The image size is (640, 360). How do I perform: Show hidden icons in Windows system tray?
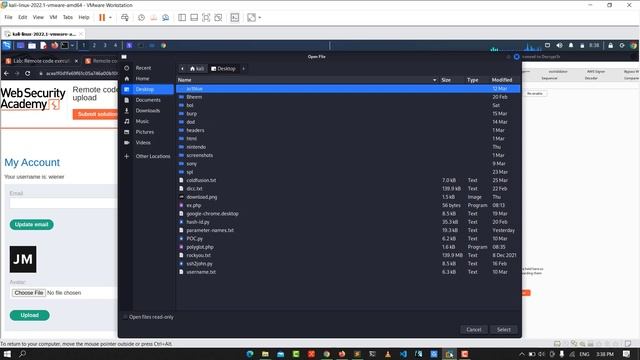[x=522, y=354]
